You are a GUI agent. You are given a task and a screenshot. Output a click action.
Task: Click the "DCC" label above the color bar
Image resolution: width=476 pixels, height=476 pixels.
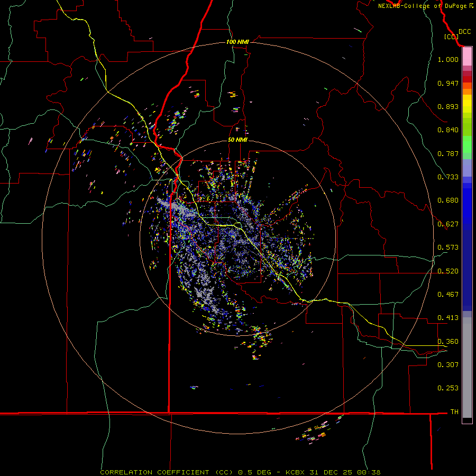pyautogui.click(x=464, y=32)
